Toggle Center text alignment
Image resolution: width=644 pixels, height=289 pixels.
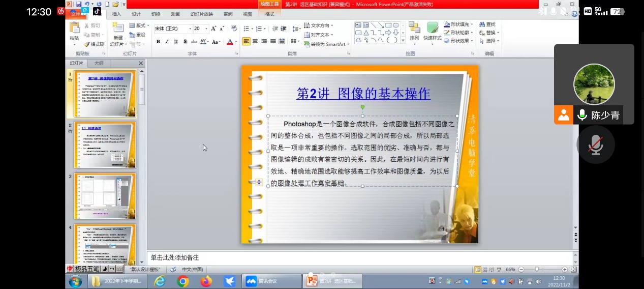click(255, 41)
